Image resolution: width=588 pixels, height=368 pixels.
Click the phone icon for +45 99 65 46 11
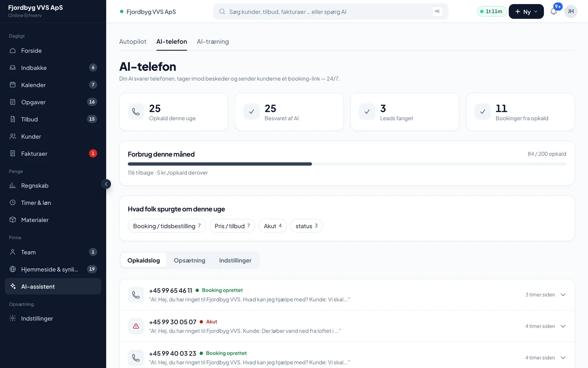click(x=136, y=295)
